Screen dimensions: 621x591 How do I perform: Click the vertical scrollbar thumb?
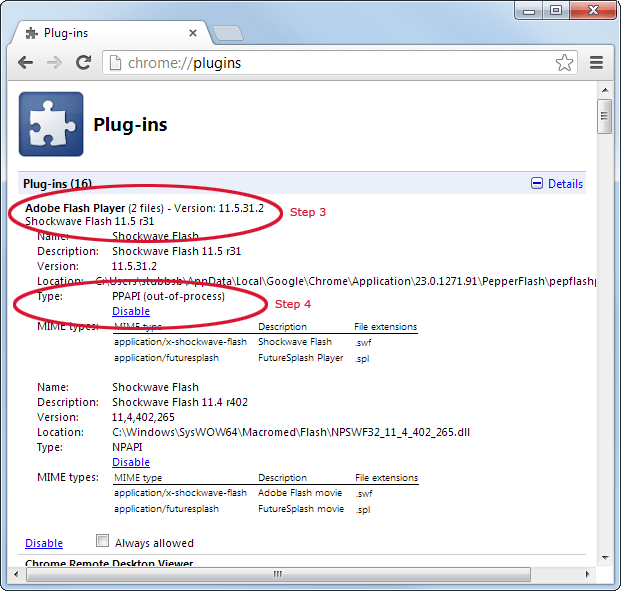(x=604, y=116)
